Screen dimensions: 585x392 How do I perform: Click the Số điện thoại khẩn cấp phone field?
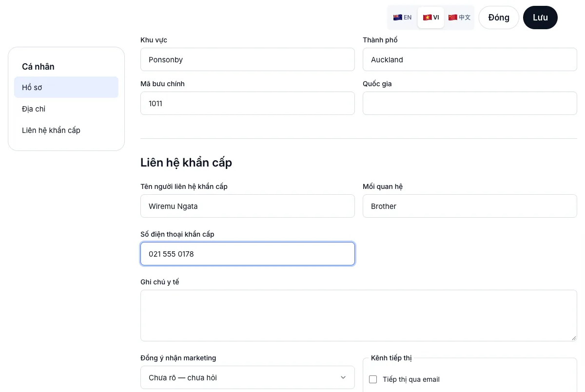tap(248, 254)
